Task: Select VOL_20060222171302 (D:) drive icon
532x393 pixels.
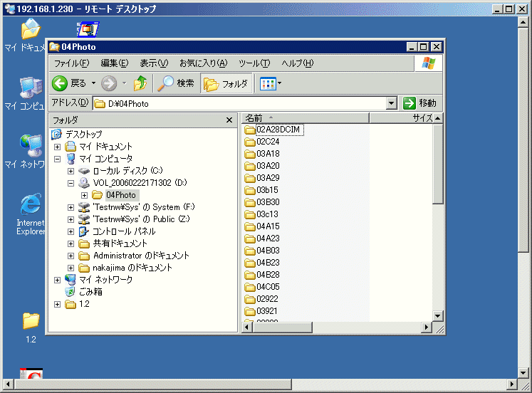Action: pos(84,183)
